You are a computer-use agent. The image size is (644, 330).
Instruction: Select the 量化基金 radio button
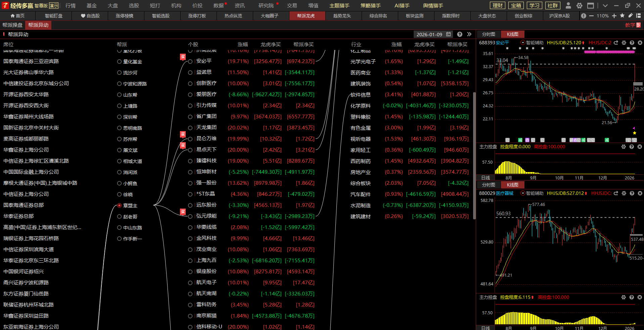[x=119, y=61]
